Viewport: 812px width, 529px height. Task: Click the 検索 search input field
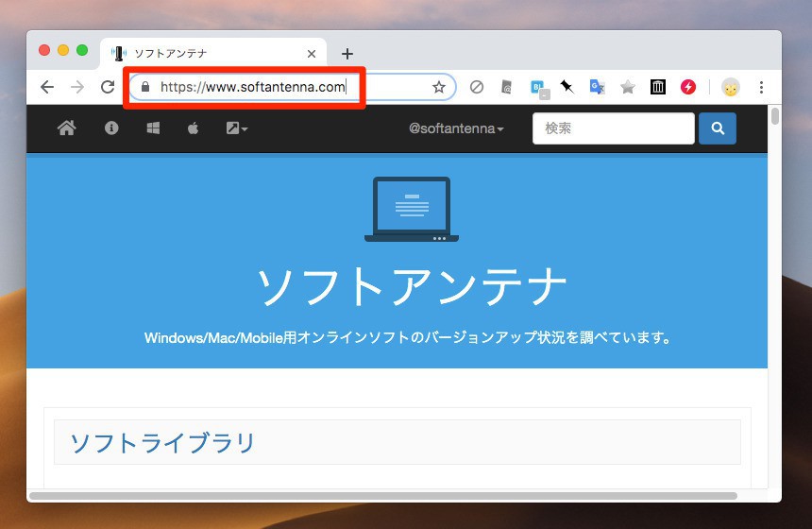point(614,128)
